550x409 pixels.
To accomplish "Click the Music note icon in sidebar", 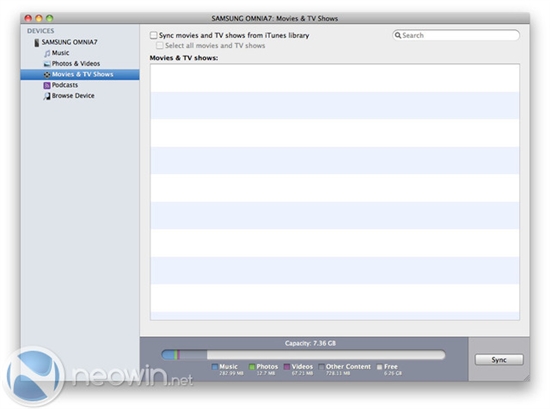I will [47, 53].
